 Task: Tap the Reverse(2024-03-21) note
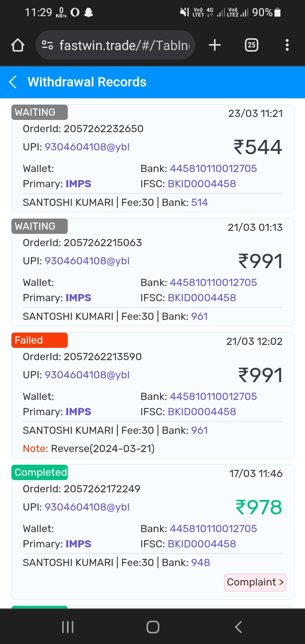click(103, 448)
